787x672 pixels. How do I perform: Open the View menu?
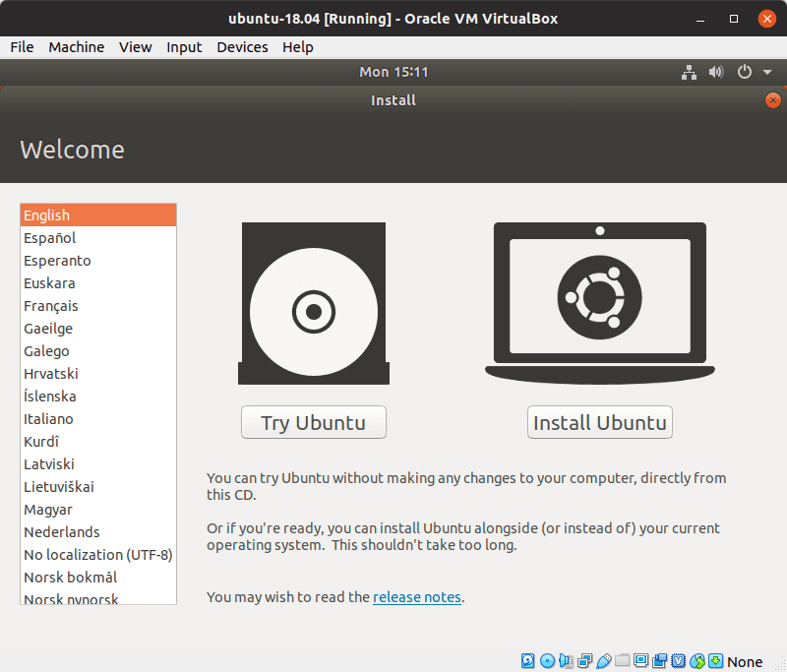(x=136, y=47)
